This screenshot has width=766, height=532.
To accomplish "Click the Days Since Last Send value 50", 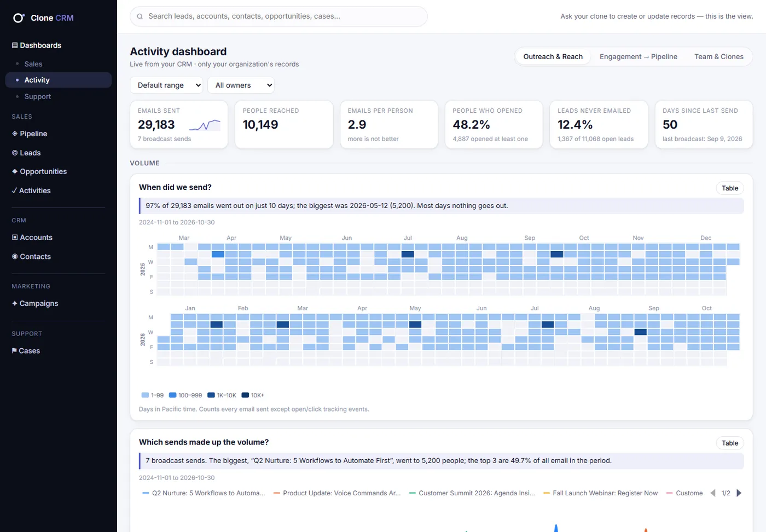I will click(670, 125).
